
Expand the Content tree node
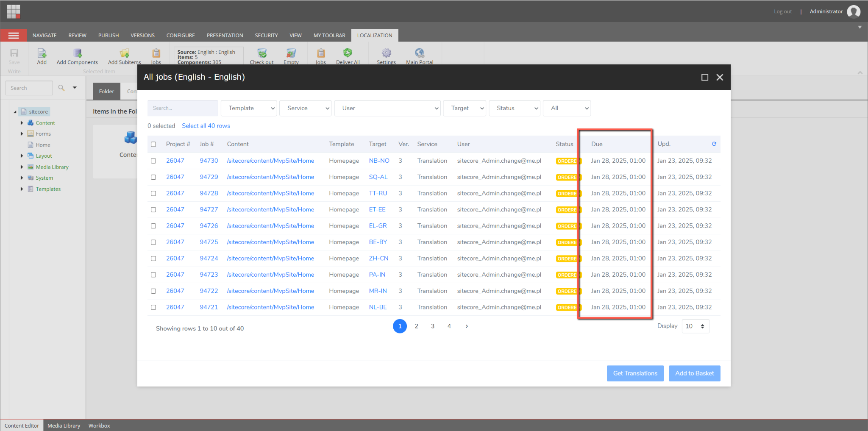(22, 123)
